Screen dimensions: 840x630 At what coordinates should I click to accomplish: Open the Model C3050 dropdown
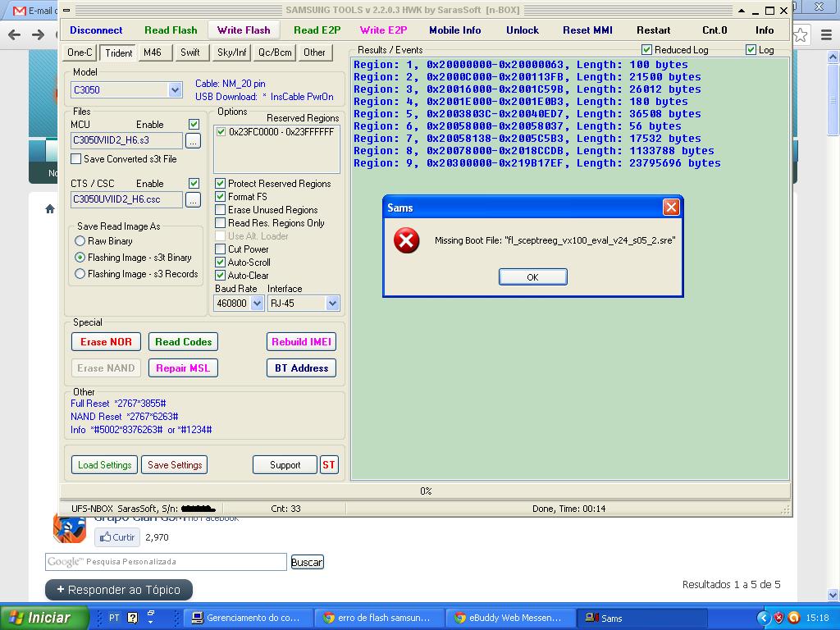(x=176, y=90)
